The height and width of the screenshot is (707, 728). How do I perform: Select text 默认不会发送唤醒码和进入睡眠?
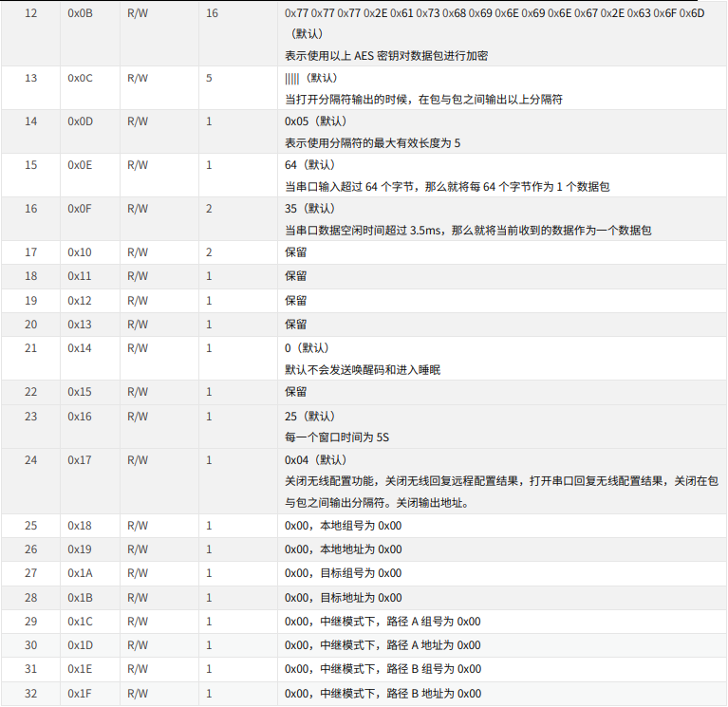[363, 370]
